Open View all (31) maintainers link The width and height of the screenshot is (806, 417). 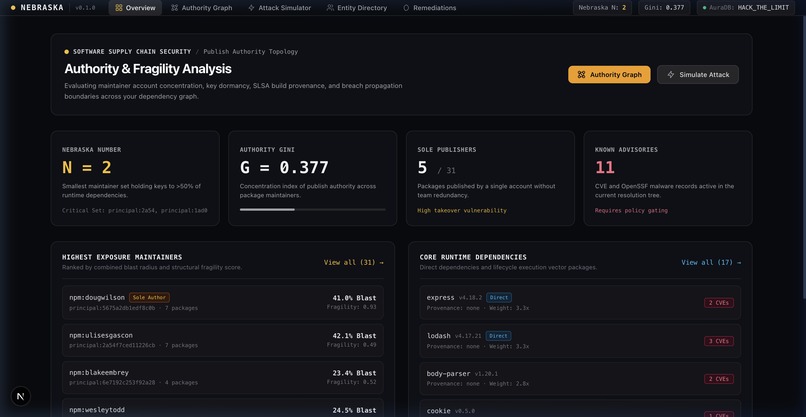pos(354,262)
